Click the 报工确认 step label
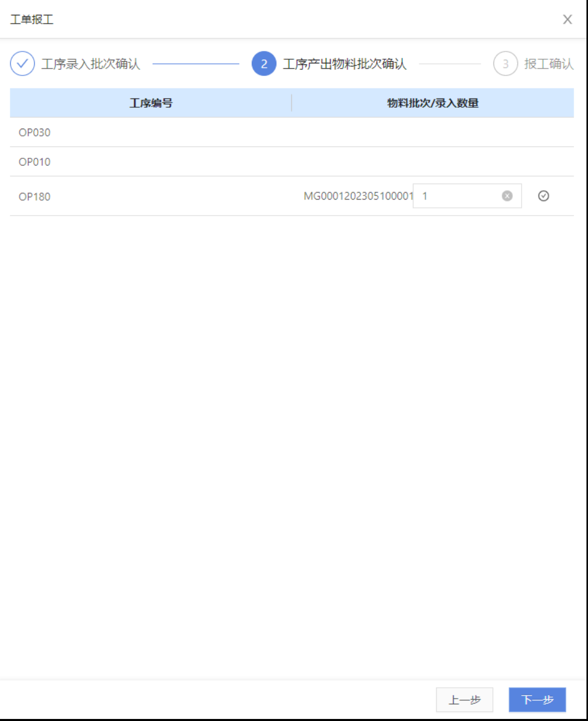The height and width of the screenshot is (721, 588). pos(549,64)
